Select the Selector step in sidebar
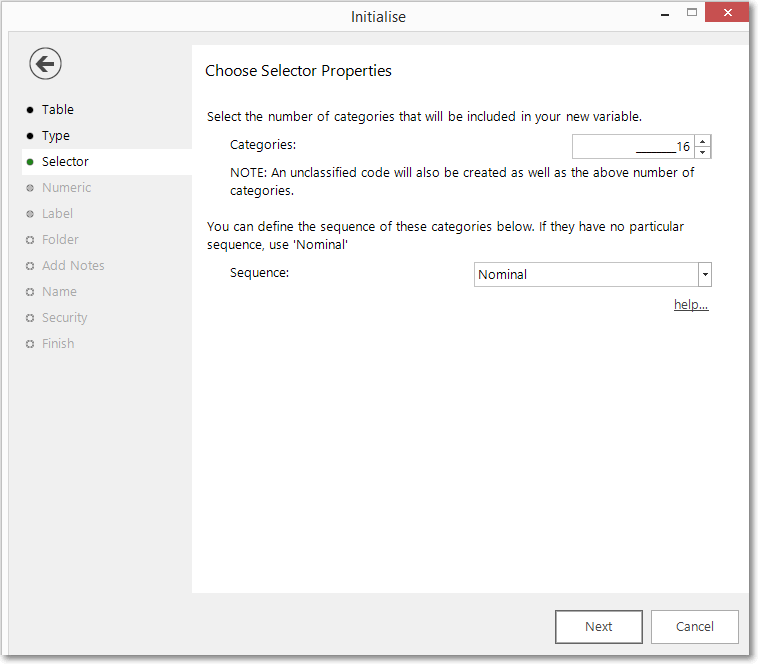 (x=65, y=162)
